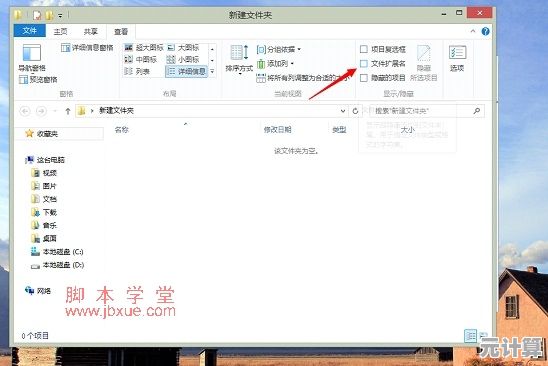The image size is (548, 366).
Task: Choose 小图标 layout
Action: [183, 59]
